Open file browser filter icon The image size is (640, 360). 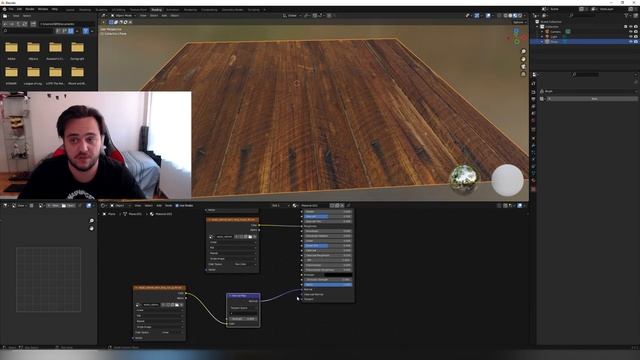86,31
